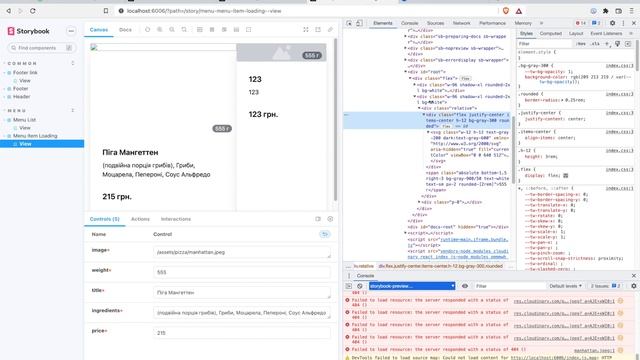Open DevTools settings gear icon
Image resolution: width=640 pixels, height=360 pixels.
[x=612, y=23]
